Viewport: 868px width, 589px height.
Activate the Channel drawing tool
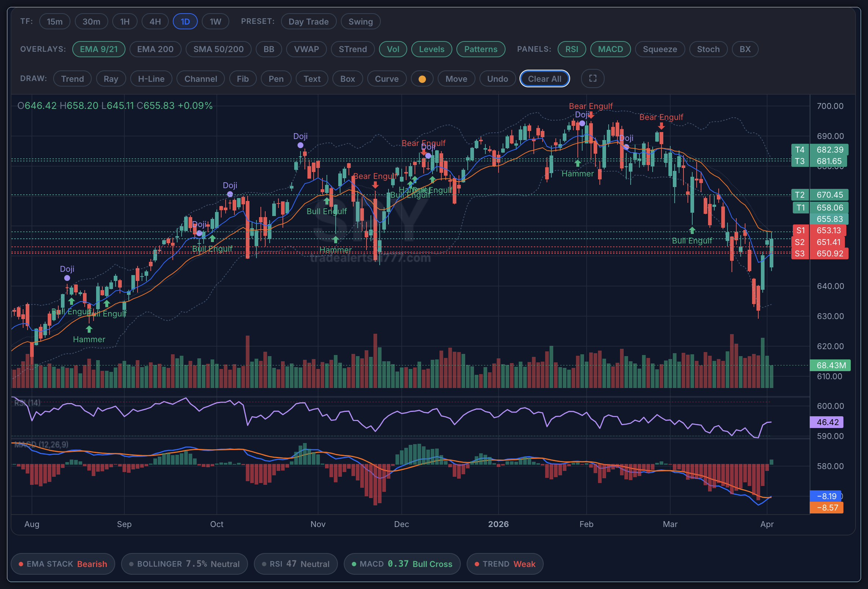[200, 79]
